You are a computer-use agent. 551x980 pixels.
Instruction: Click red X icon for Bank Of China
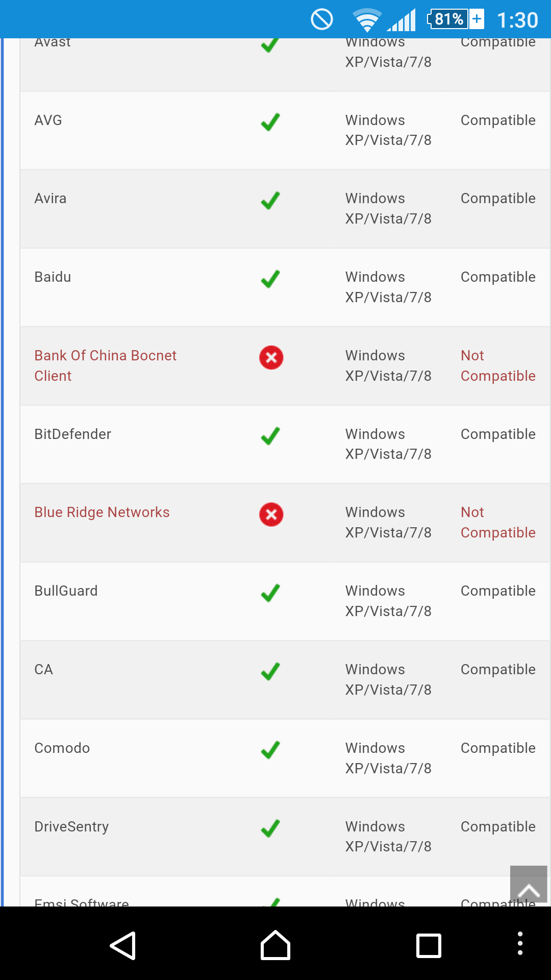click(271, 357)
